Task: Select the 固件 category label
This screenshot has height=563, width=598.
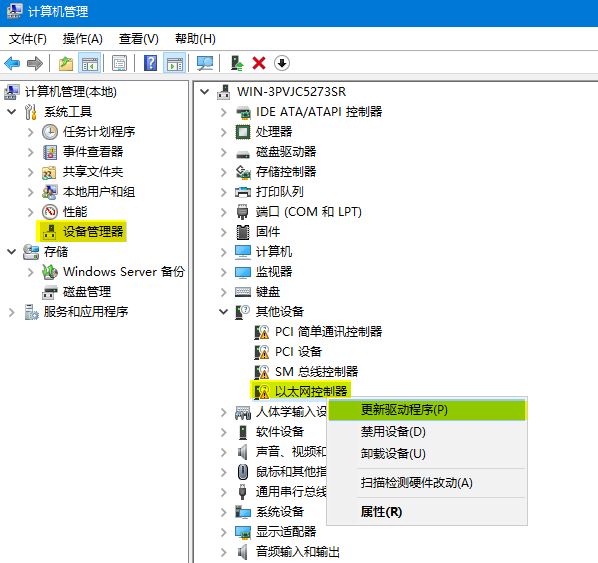Action: [268, 232]
